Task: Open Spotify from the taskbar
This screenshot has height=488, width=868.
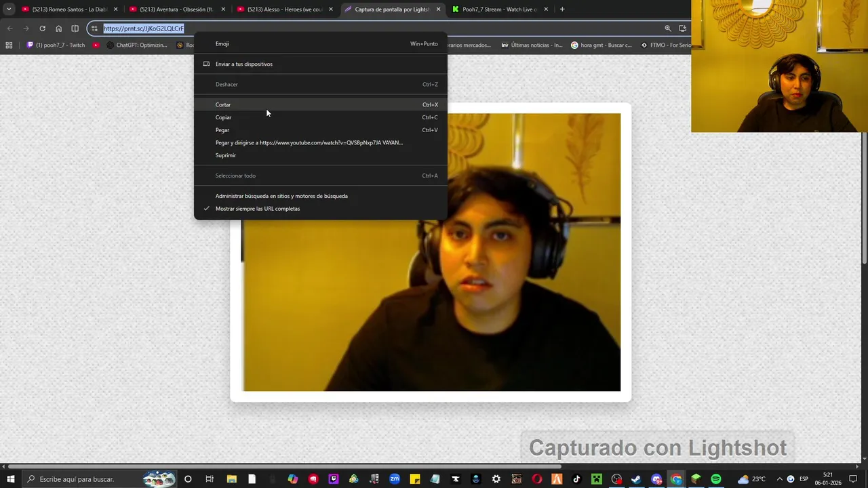Action: pos(716,479)
